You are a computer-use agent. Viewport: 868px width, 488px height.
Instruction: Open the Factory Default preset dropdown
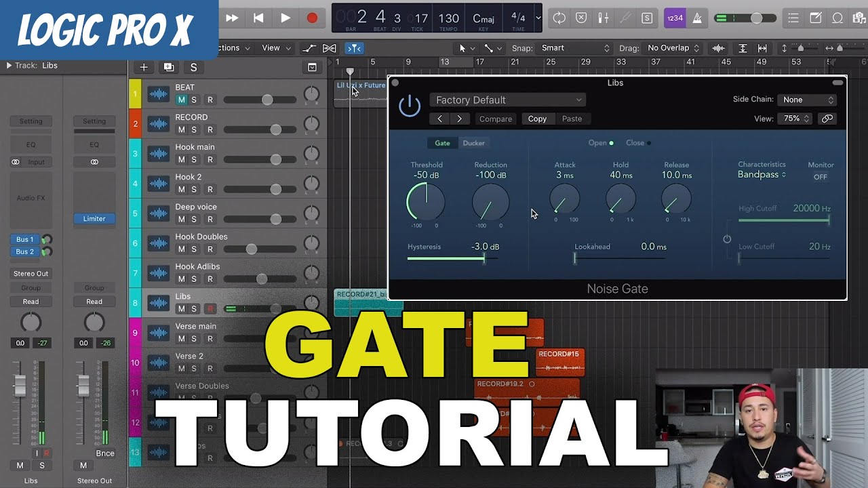click(507, 100)
